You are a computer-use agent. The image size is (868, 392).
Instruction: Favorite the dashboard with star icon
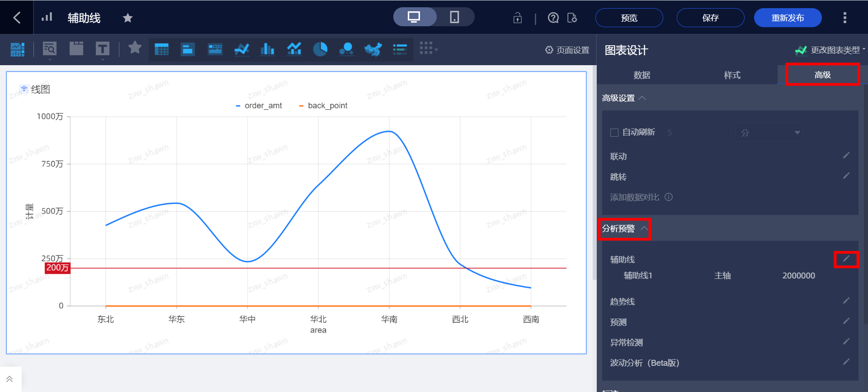click(127, 18)
